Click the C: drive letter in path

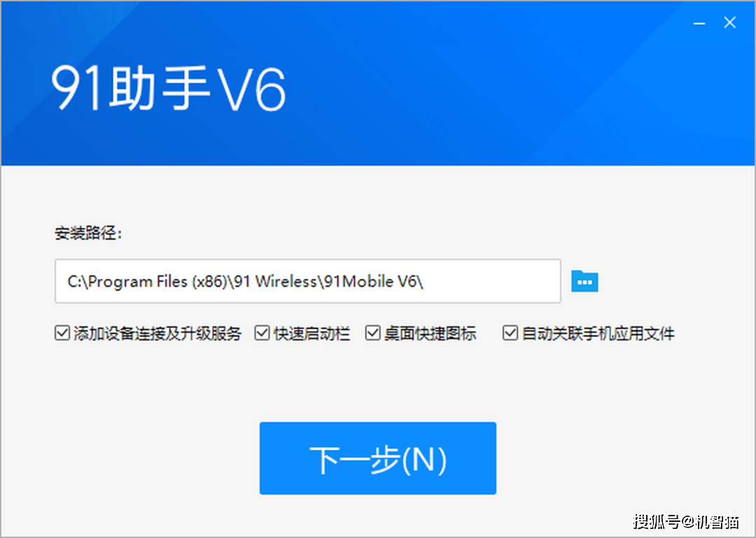(74, 282)
